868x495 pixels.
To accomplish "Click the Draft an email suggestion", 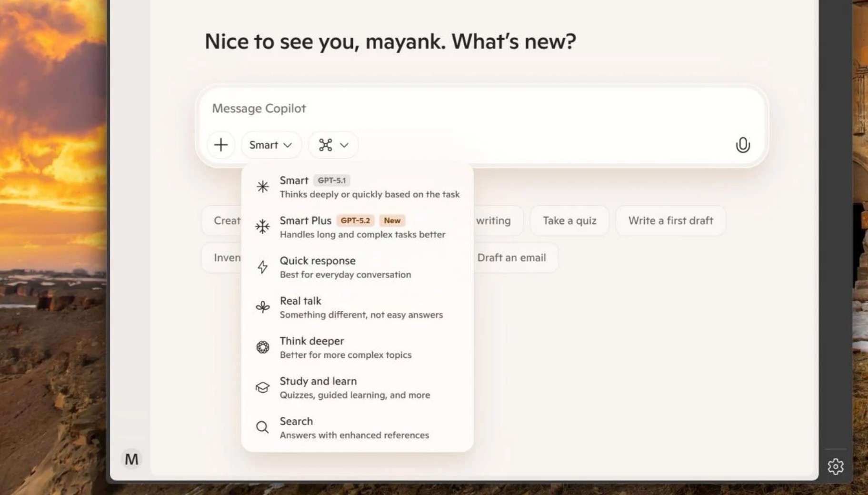I will [511, 257].
